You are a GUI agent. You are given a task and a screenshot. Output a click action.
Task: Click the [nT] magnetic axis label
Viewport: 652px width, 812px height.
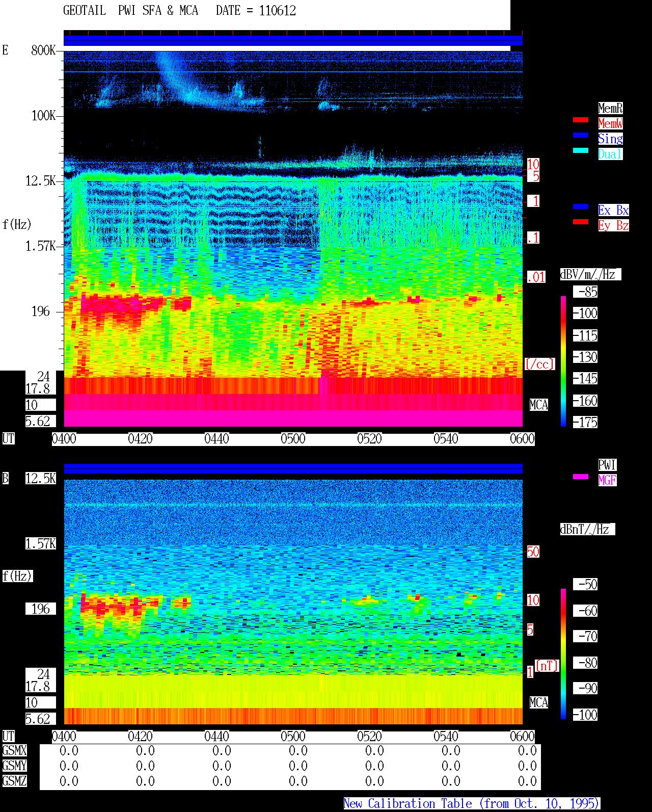tap(547, 666)
